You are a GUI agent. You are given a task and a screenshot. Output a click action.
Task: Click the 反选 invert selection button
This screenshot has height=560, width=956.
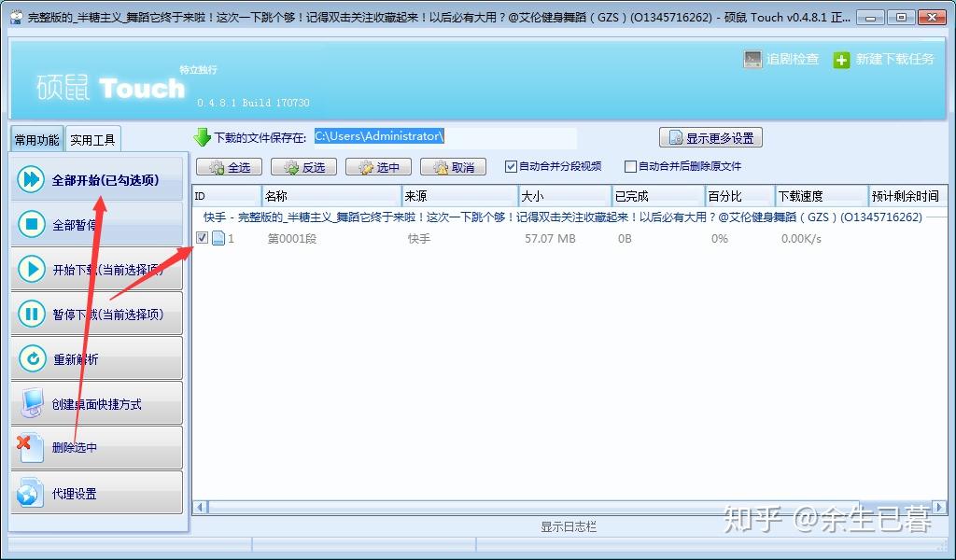click(303, 167)
